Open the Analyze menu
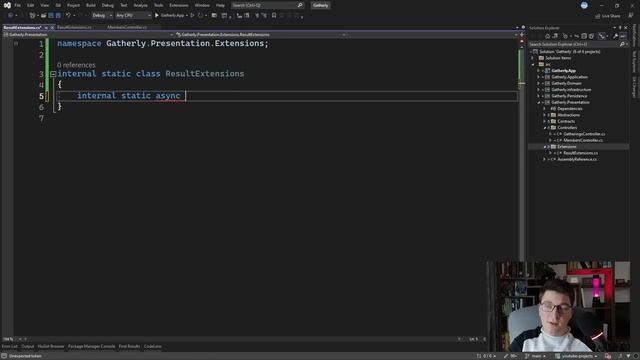The width and height of the screenshot is (640, 360). pyautogui.click(x=140, y=5)
